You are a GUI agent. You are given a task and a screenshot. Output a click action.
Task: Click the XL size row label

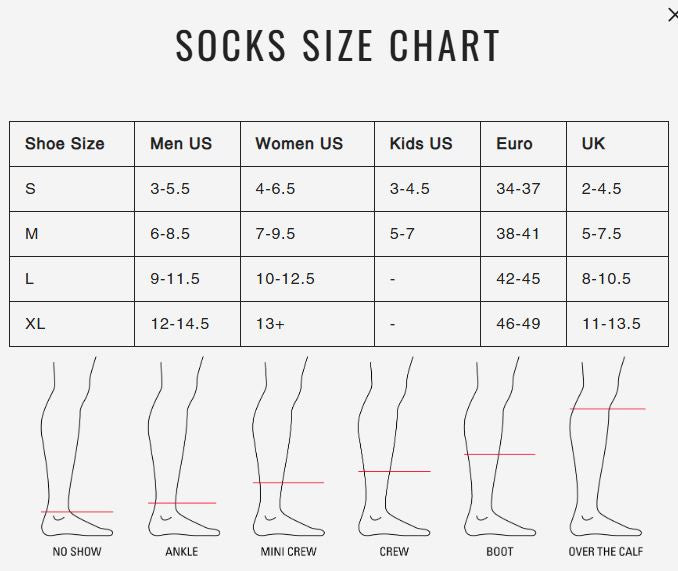(35, 324)
